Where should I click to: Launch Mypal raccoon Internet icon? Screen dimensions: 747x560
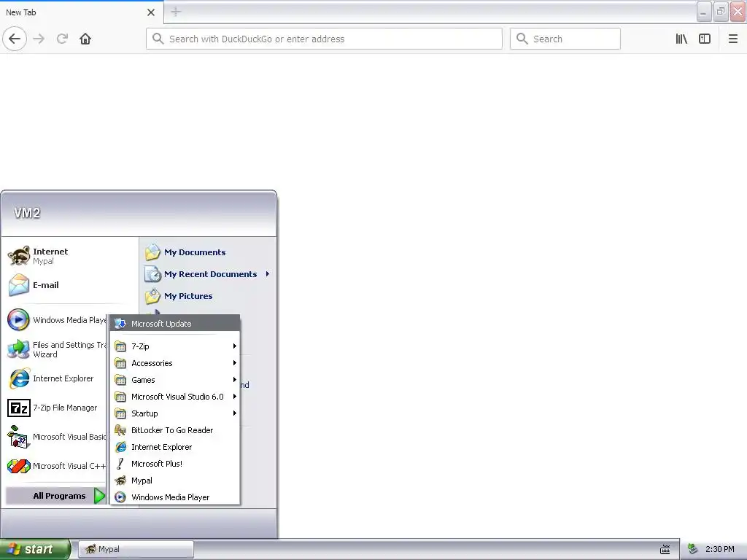click(19, 256)
